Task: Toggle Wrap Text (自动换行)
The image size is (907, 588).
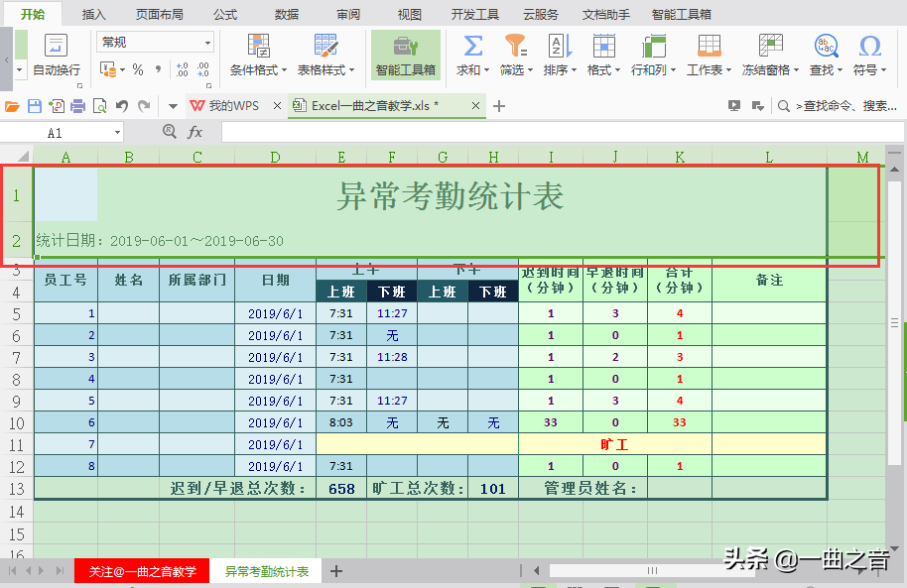Action: point(55,57)
